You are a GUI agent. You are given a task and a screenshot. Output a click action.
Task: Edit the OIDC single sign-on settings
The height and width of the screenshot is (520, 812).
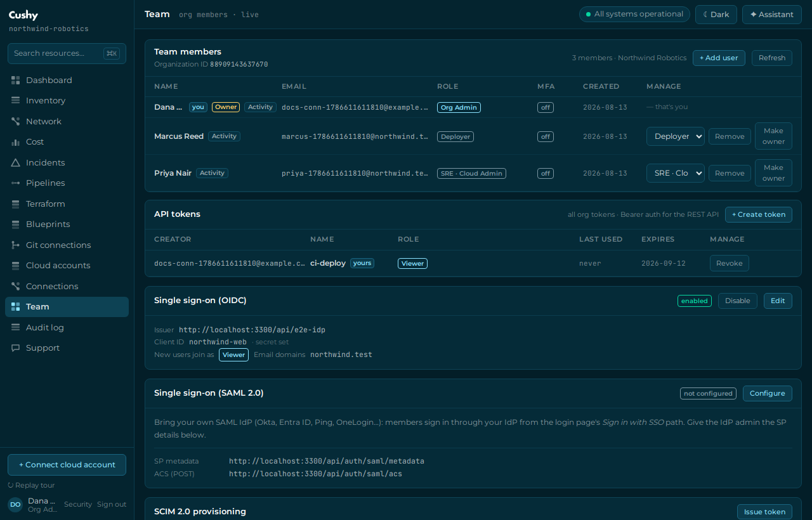point(778,301)
